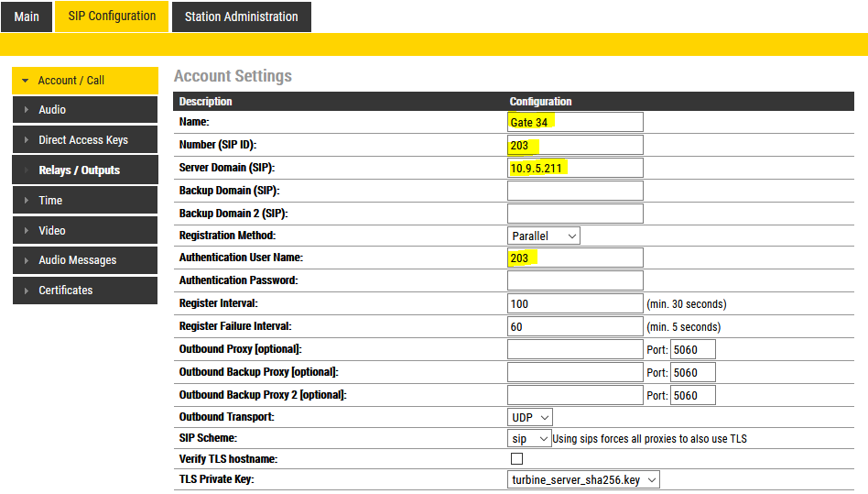Open the Registration Method dropdown
Image resolution: width=868 pixels, height=494 pixels.
click(544, 236)
